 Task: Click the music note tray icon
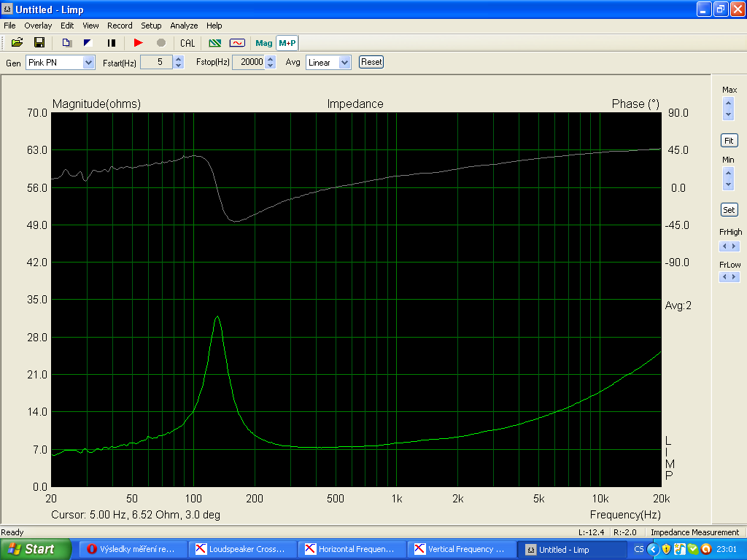tap(679, 550)
